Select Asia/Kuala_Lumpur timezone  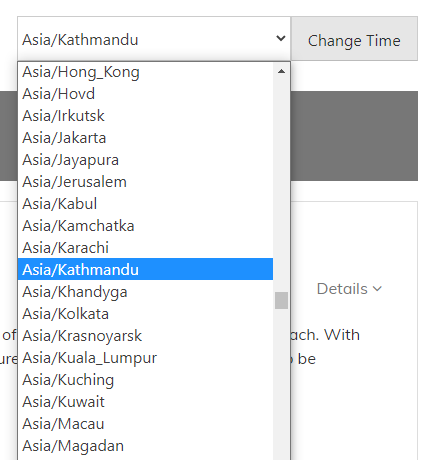(146, 358)
